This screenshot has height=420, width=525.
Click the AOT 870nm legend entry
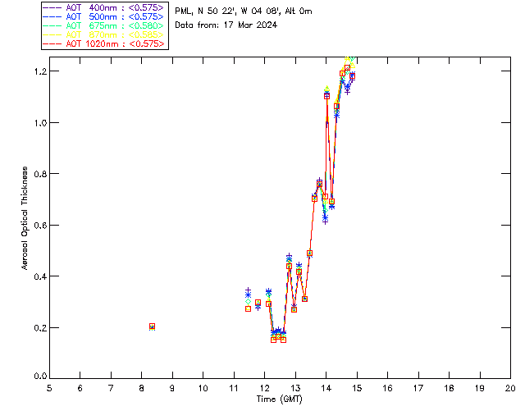point(103,34)
